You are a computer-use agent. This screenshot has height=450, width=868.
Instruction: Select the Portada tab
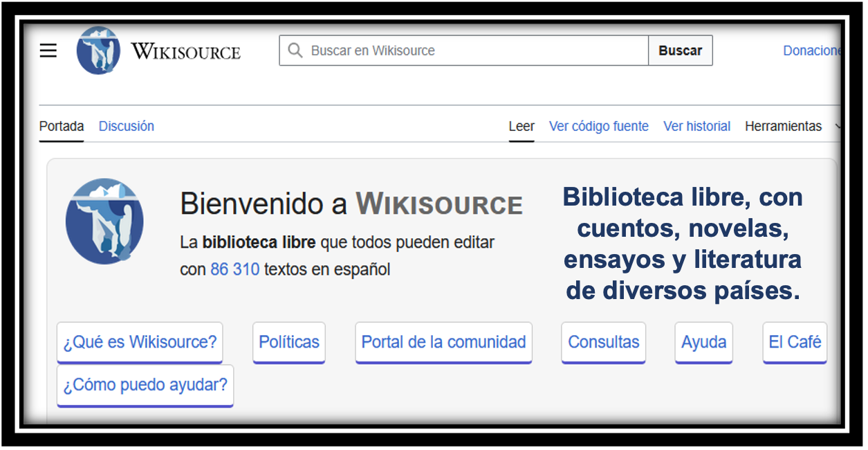(x=62, y=126)
